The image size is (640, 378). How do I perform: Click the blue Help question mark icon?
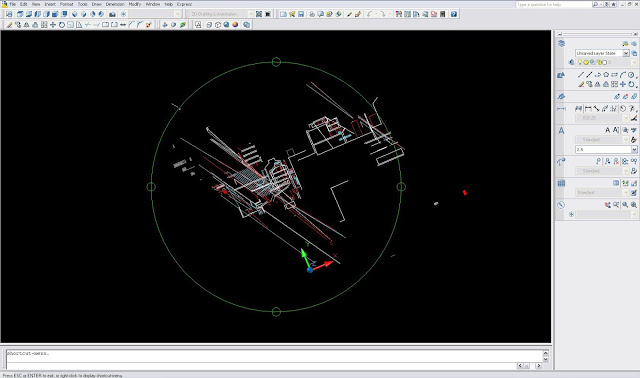click(453, 14)
